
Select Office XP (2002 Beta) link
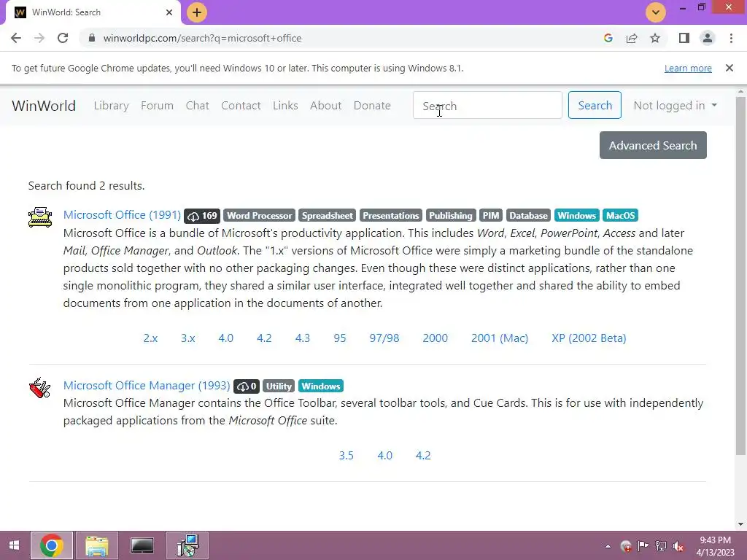click(589, 338)
